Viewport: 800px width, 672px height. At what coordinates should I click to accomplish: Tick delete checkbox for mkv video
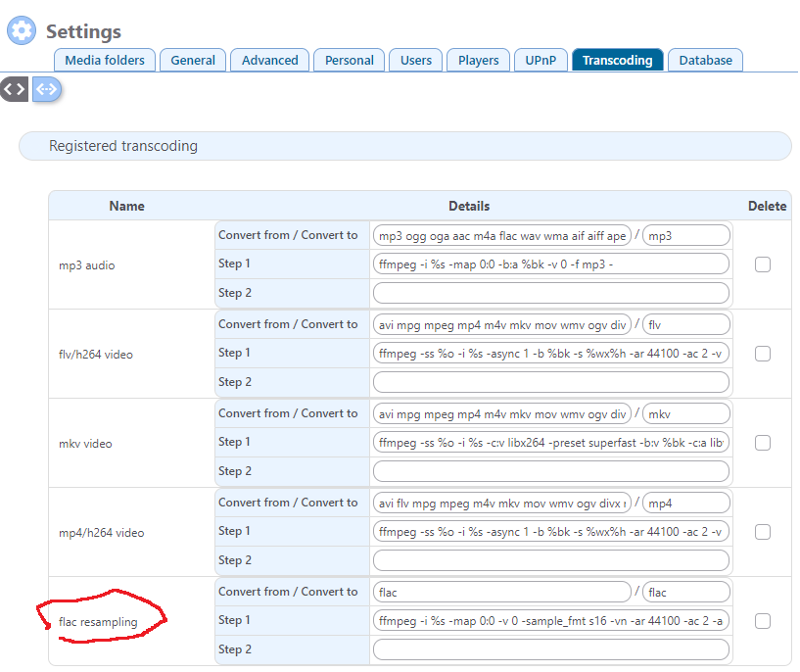(x=762, y=443)
